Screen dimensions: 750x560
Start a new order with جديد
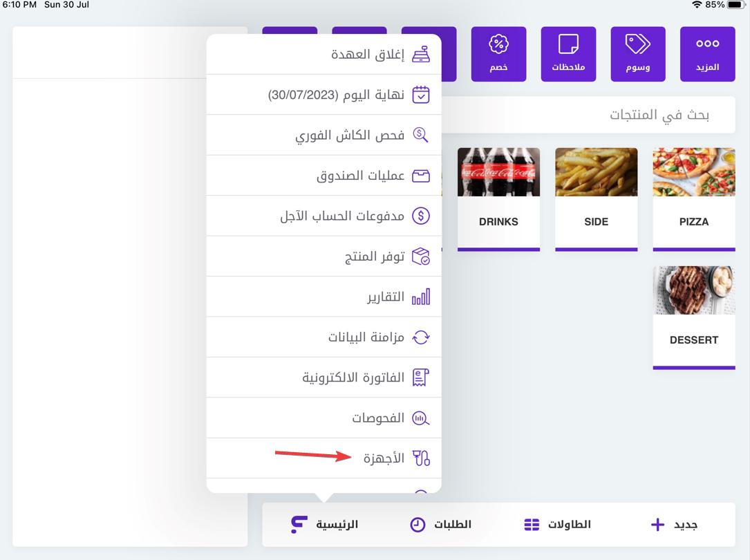pyautogui.click(x=674, y=525)
